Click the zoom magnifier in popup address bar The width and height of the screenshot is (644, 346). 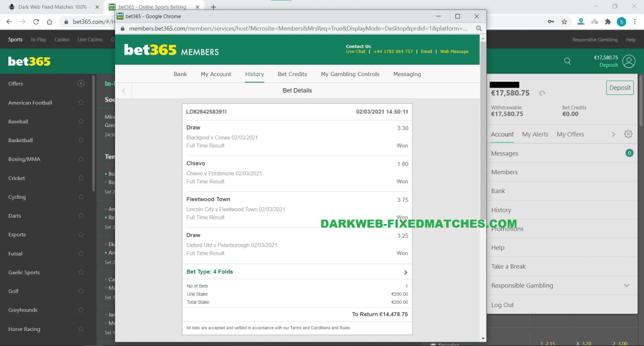pyautogui.click(x=479, y=28)
